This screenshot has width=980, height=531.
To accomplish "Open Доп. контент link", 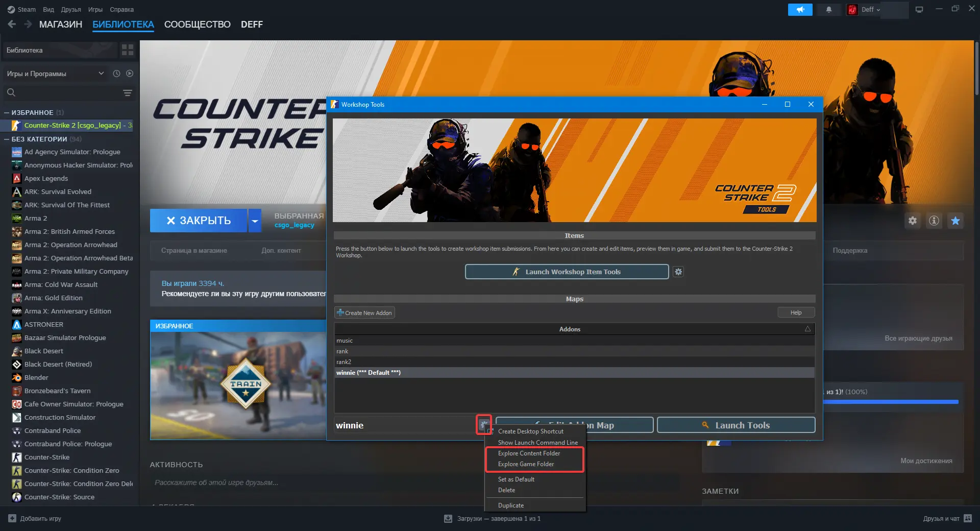I will [281, 251].
